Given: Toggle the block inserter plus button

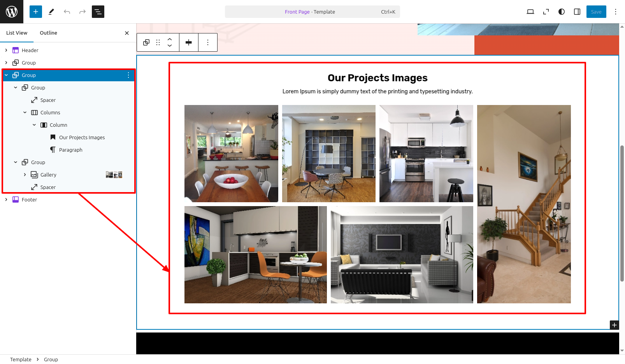Looking at the screenshot, I should (x=35, y=12).
